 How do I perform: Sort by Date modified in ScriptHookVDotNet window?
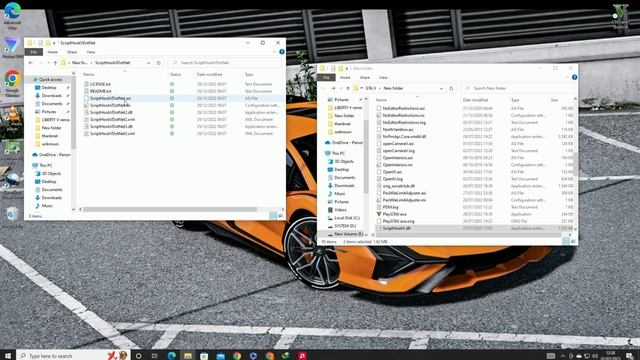209,74
